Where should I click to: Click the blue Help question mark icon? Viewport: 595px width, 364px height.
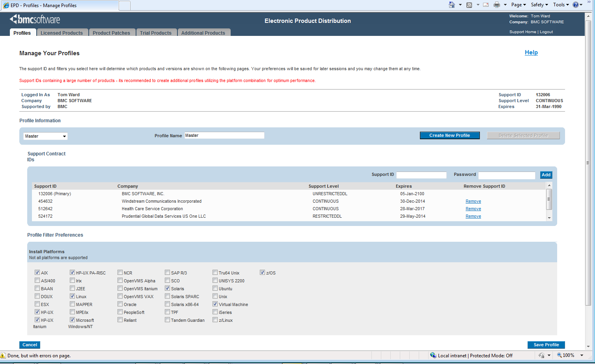(576, 5)
